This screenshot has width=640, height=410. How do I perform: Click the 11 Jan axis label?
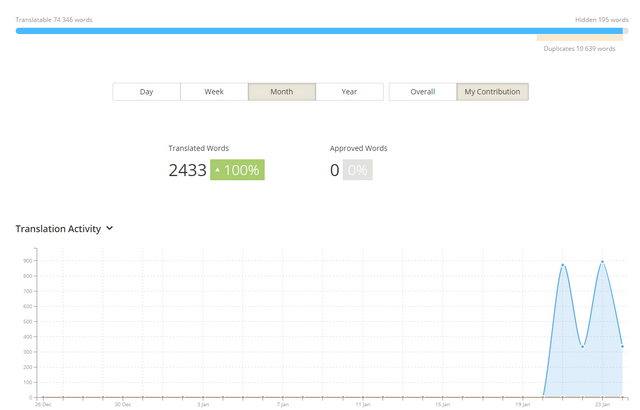coord(363,404)
